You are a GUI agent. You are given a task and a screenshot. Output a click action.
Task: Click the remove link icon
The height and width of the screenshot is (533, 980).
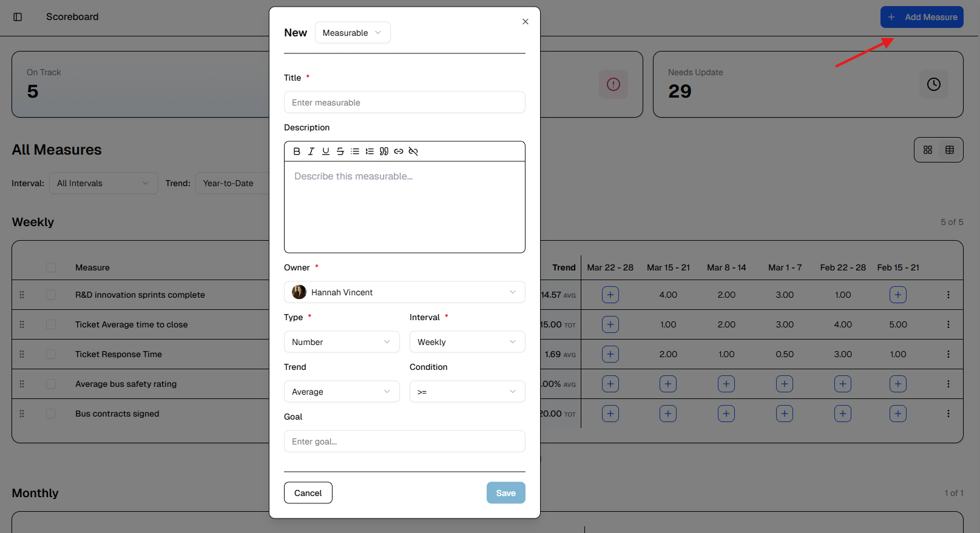(x=413, y=152)
